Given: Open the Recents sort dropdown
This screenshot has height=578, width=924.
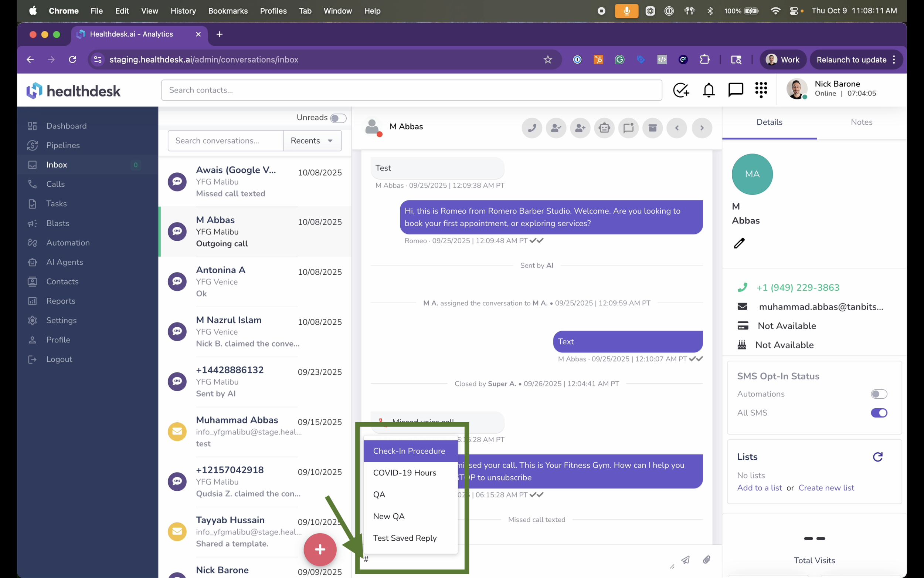Looking at the screenshot, I should pos(312,141).
